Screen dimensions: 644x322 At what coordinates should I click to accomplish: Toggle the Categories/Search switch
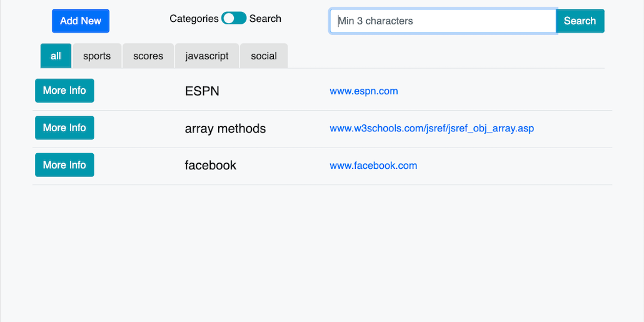pyautogui.click(x=234, y=19)
